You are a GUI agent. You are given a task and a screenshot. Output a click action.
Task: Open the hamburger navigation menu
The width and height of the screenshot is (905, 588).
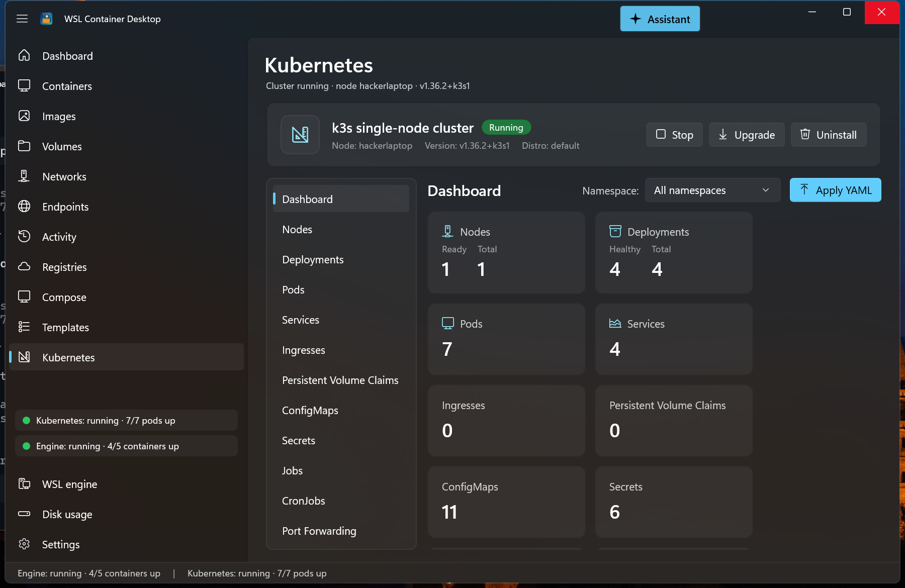click(x=22, y=19)
